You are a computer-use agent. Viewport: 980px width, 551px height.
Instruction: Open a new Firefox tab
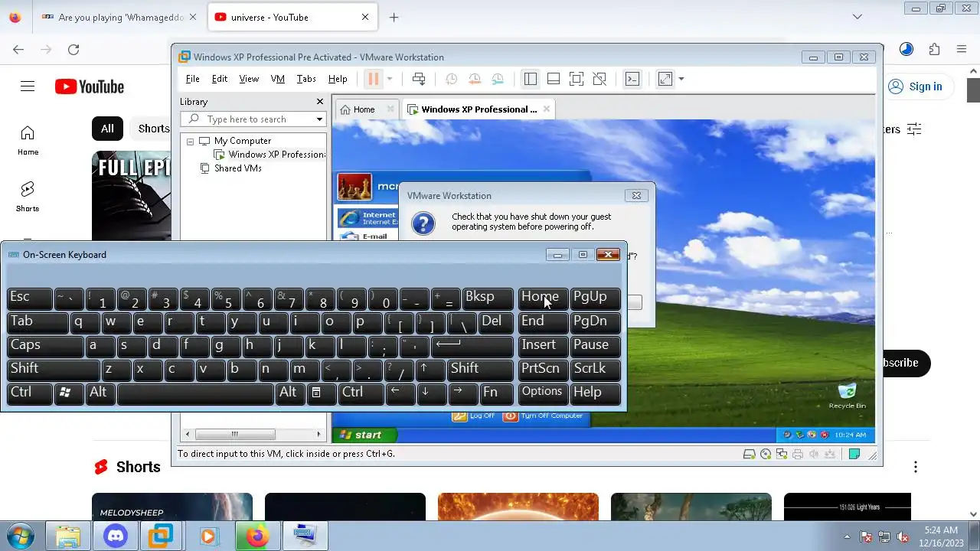(x=394, y=17)
